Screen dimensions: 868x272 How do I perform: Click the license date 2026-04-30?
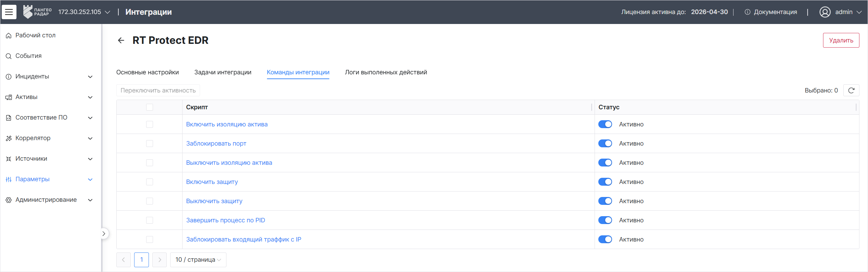tap(709, 12)
